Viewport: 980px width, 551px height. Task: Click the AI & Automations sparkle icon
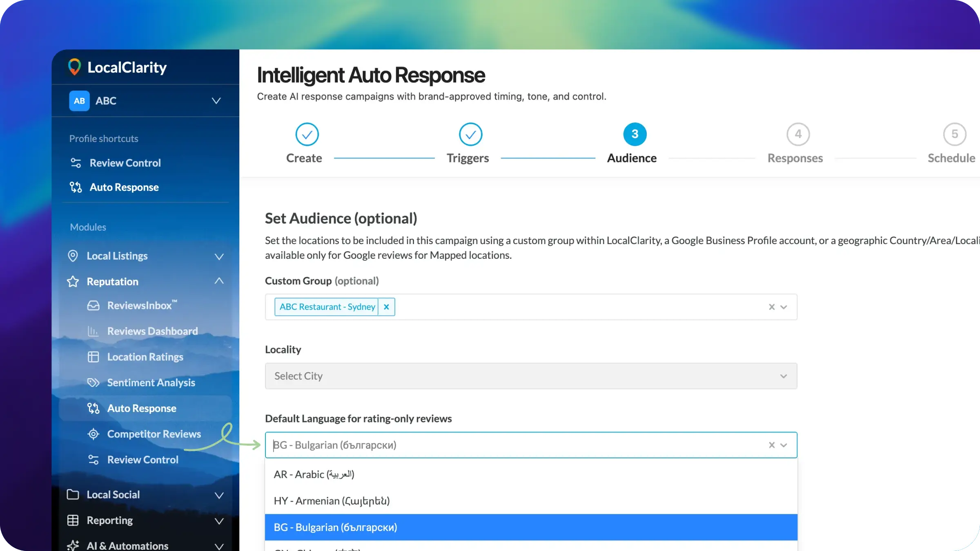[73, 546]
